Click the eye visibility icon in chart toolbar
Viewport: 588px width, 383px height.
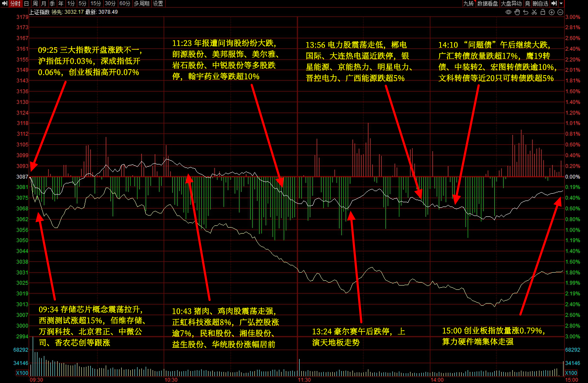(508, 12)
